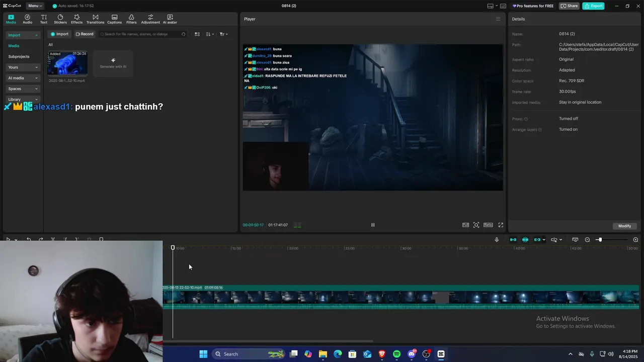Open the AI avatar panel
The image size is (644, 362).
[x=170, y=19]
